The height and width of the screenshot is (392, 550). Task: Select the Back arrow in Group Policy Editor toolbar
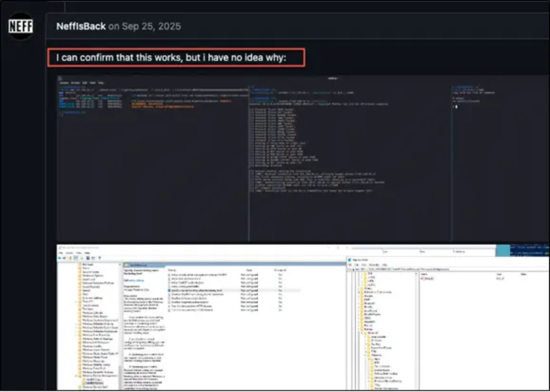click(x=60, y=258)
